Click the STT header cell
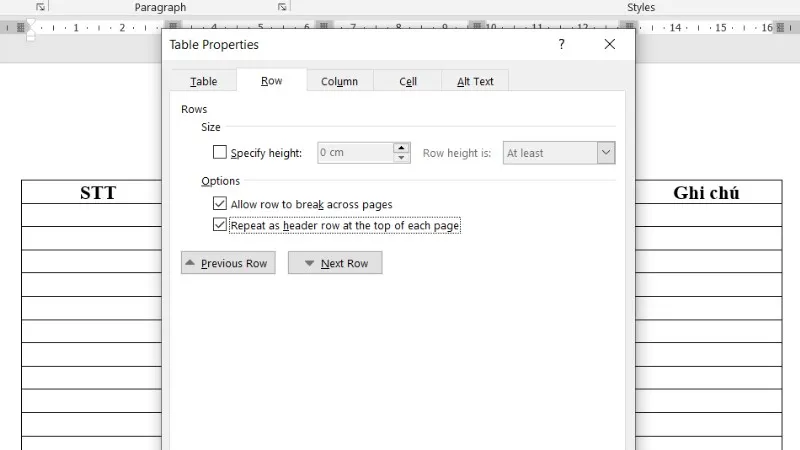This screenshot has height=450, width=800. coord(98,193)
